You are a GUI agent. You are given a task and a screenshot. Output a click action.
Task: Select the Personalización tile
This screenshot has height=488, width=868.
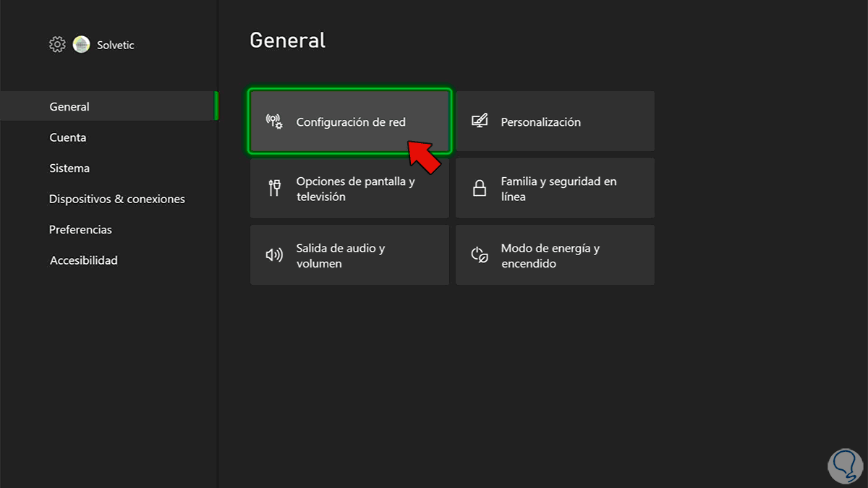[555, 121]
